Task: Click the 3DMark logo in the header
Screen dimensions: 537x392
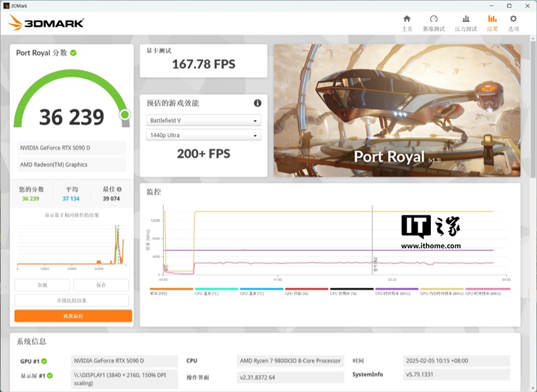Action: pyautogui.click(x=46, y=23)
